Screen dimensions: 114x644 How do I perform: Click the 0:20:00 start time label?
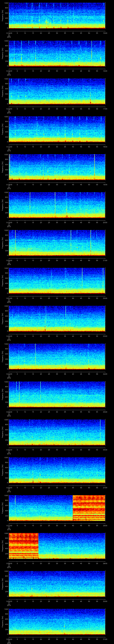9,261
